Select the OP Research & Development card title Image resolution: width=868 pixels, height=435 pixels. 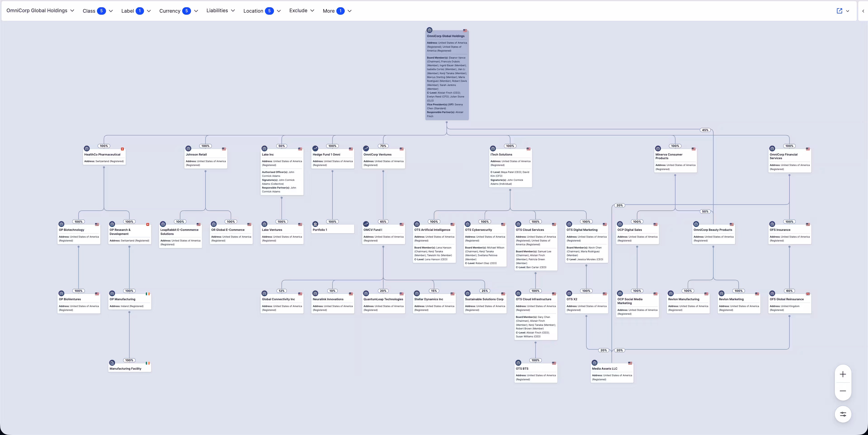pyautogui.click(x=120, y=232)
